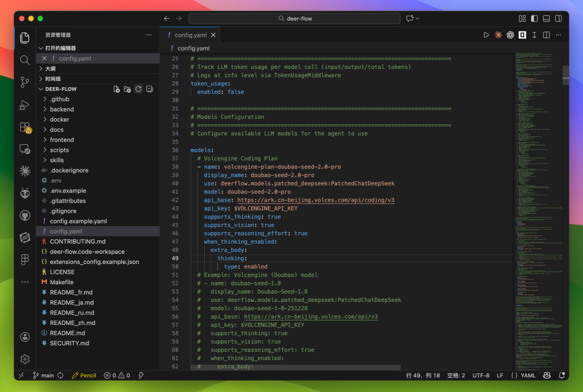Toggle the secondary sidebar visibility
This screenshot has height=392, width=583.
pyautogui.click(x=558, y=18)
